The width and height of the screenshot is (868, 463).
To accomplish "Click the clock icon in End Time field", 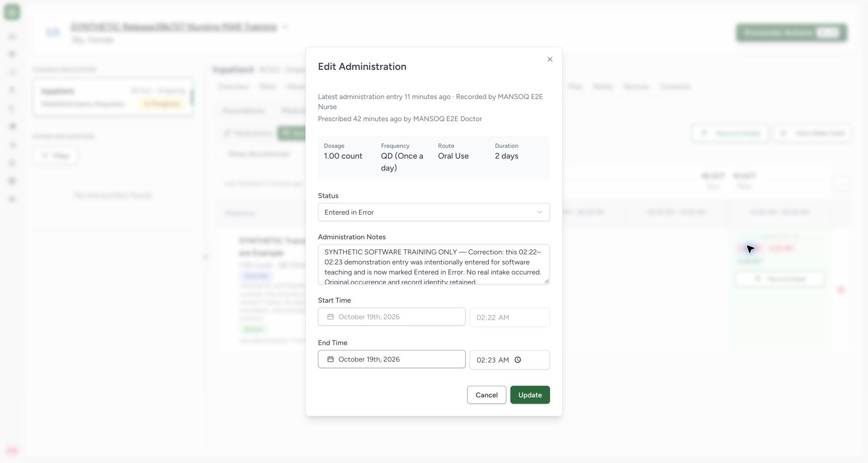I will pyautogui.click(x=518, y=360).
